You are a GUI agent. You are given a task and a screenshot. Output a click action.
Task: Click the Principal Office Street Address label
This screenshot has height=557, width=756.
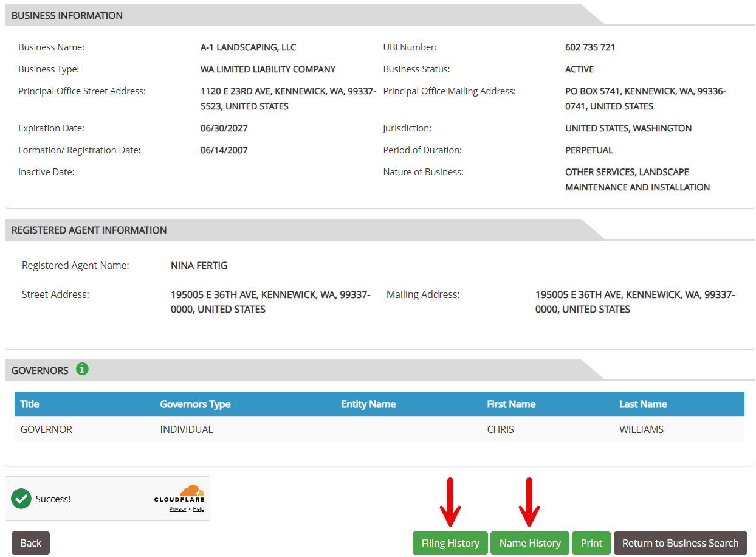pyautogui.click(x=82, y=91)
